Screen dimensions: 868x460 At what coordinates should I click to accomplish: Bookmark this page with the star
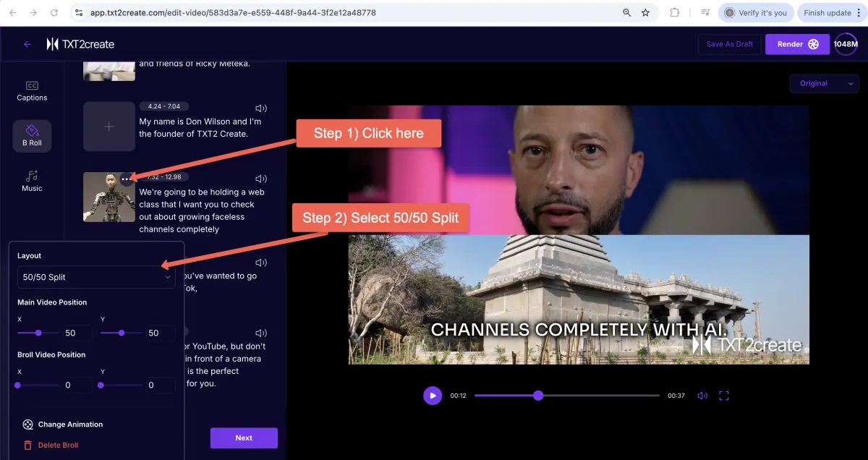645,13
